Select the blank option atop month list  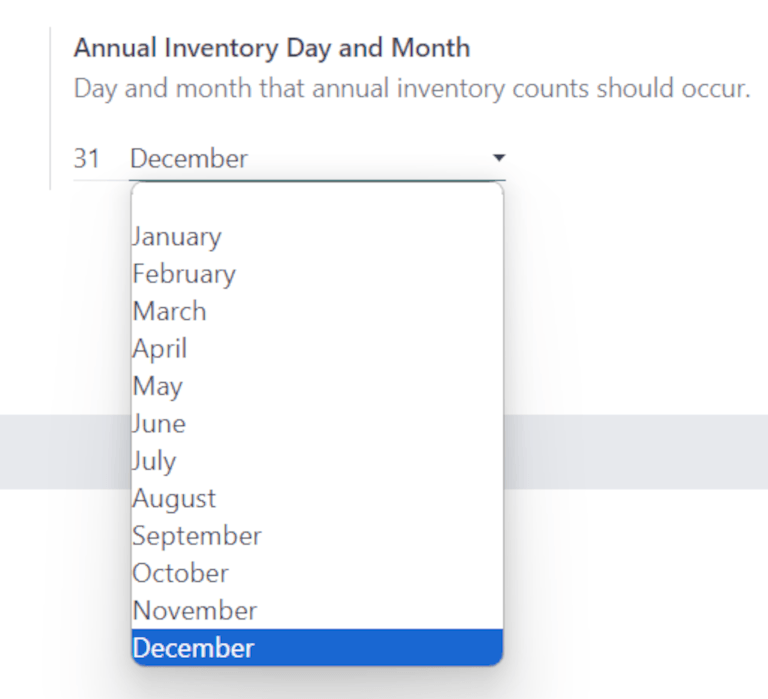[x=317, y=202]
